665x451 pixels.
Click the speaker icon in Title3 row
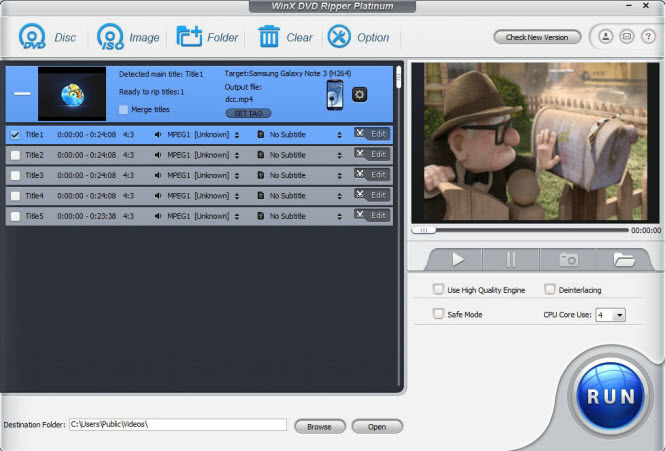coord(158,175)
